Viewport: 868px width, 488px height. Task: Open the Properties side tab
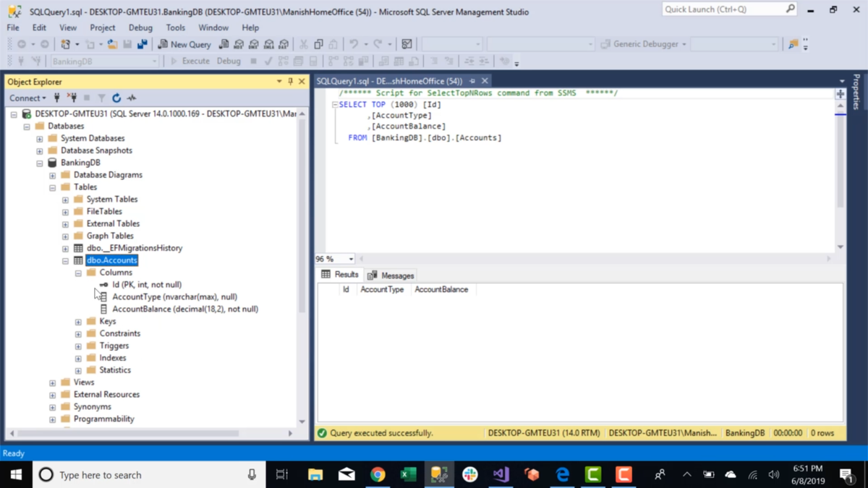pos(856,91)
